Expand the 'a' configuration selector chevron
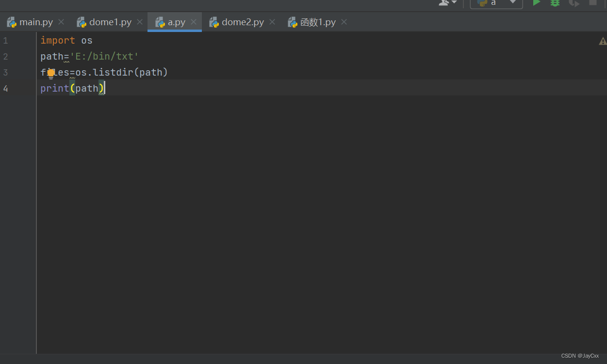607x364 pixels. tap(513, 3)
